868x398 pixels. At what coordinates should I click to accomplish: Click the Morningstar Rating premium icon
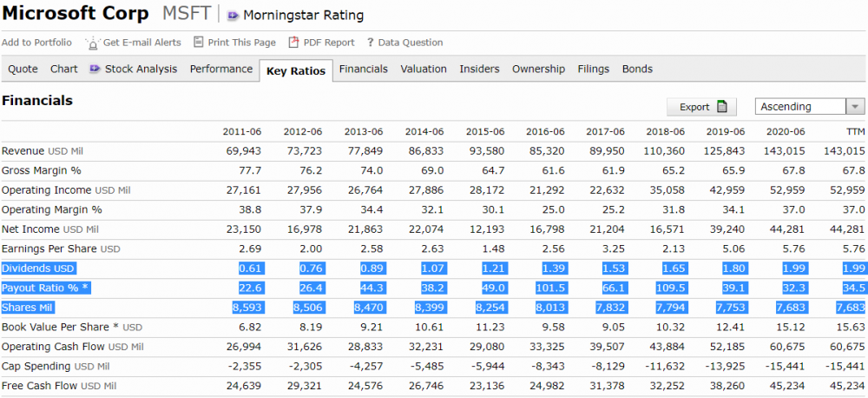point(233,16)
